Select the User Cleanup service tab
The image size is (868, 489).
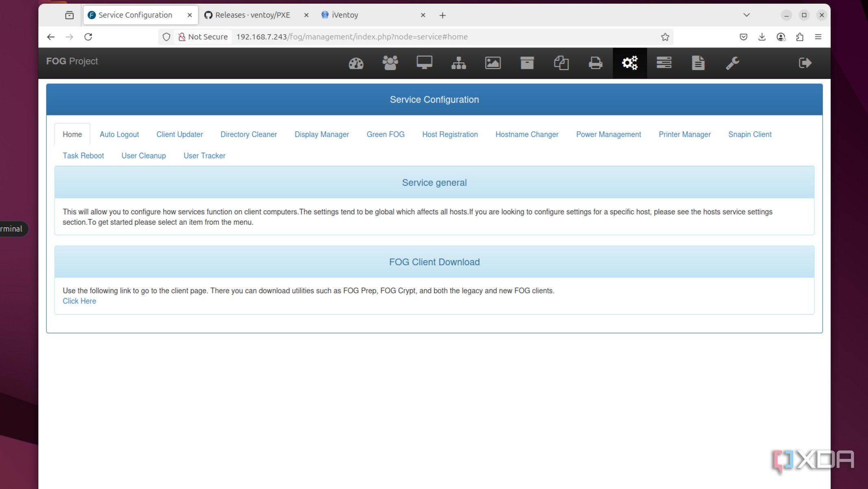tap(144, 156)
